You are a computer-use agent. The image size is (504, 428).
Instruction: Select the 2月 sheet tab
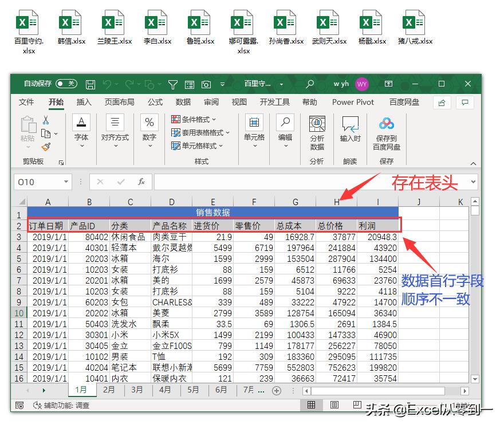[109, 390]
